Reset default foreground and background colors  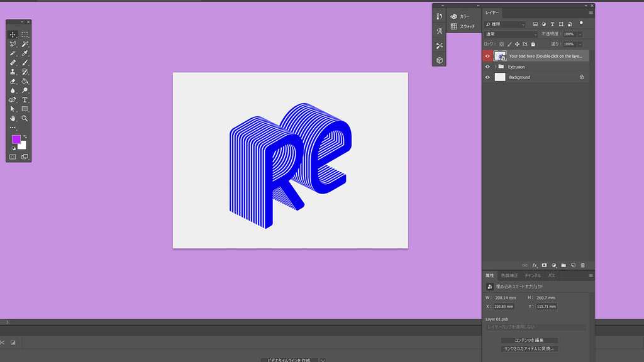tap(14, 148)
